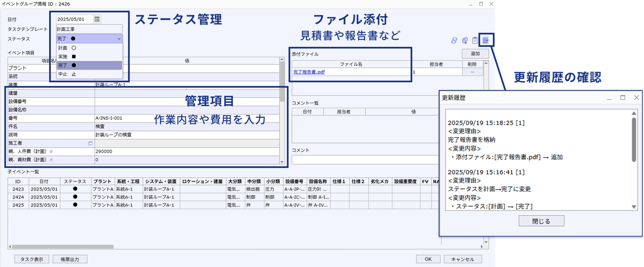Screen dimensions: 644x267
Task: Open the selector icon in the 施工者 row
Action: point(90,143)
